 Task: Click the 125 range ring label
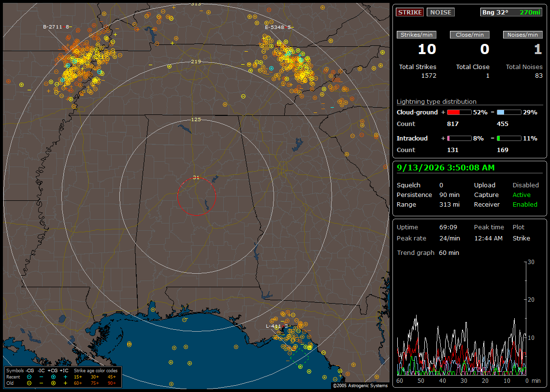pos(196,119)
